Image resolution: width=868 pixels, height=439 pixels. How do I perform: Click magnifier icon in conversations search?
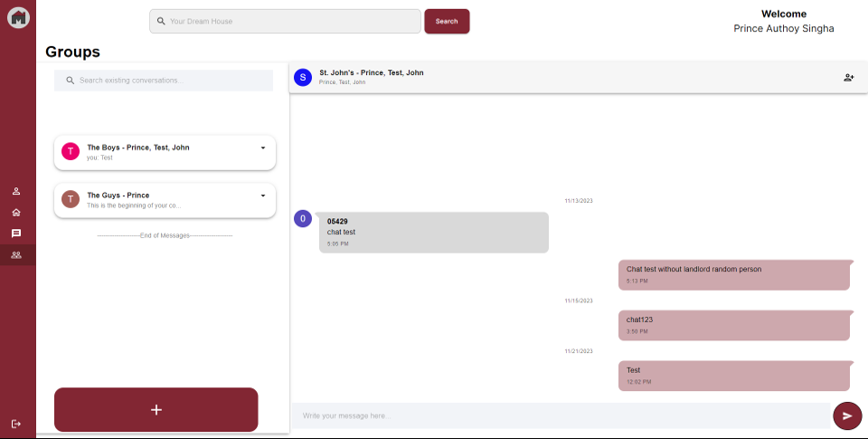(71, 81)
